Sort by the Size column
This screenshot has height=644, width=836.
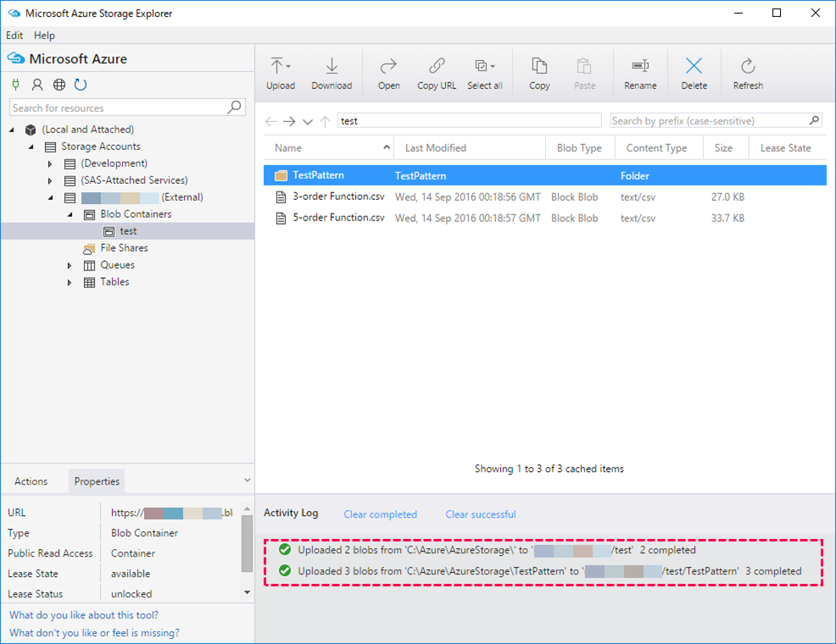726,147
